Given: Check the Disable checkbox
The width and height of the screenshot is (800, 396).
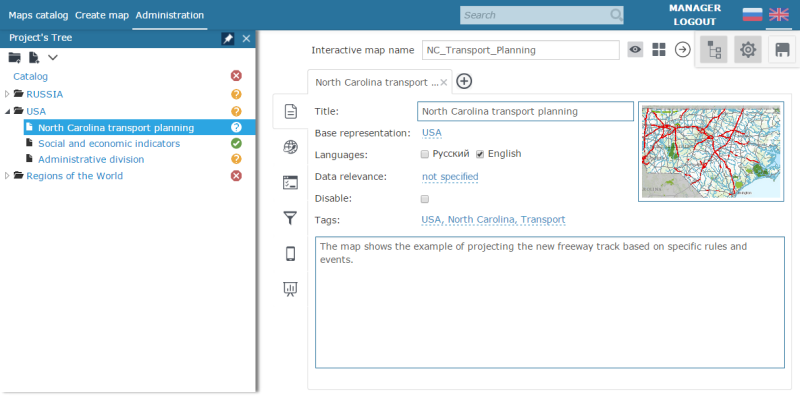Looking at the screenshot, I should (424, 199).
